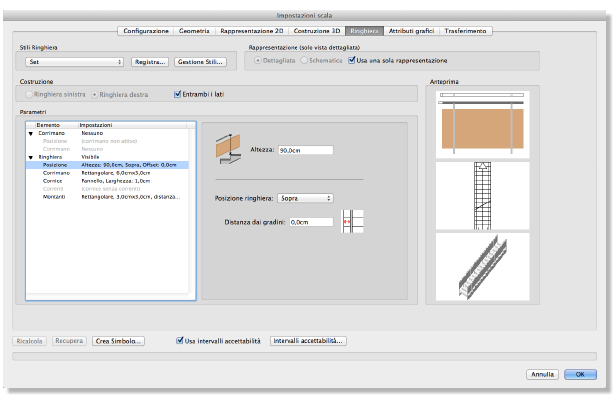Click the greyed Posizione row under Corrimano

[x=107, y=141]
